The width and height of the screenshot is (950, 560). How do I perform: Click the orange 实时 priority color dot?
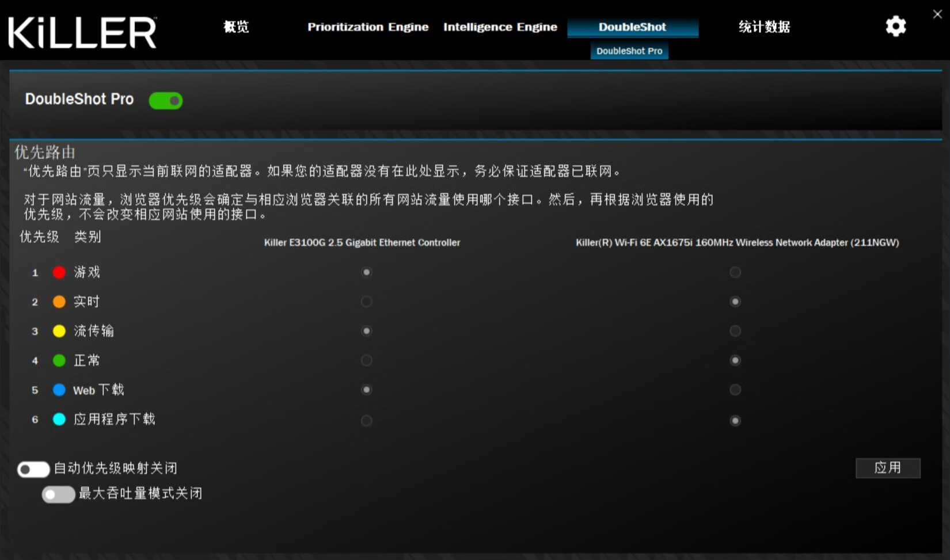pyautogui.click(x=59, y=302)
